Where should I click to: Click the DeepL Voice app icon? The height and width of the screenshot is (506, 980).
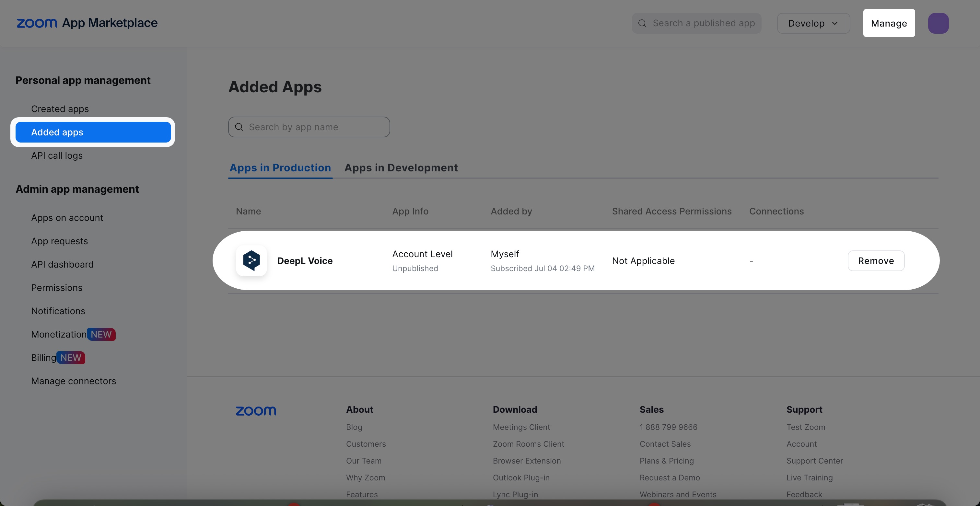(251, 260)
